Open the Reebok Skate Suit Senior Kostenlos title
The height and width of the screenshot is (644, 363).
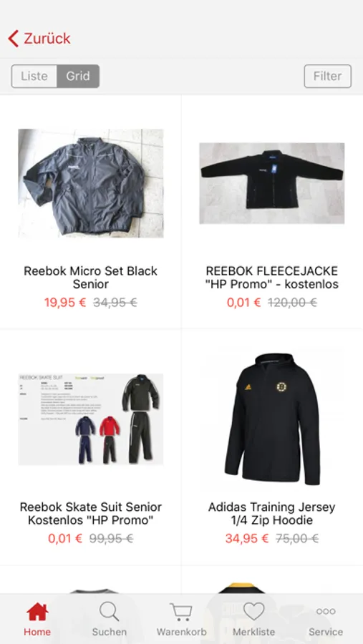[90, 513]
